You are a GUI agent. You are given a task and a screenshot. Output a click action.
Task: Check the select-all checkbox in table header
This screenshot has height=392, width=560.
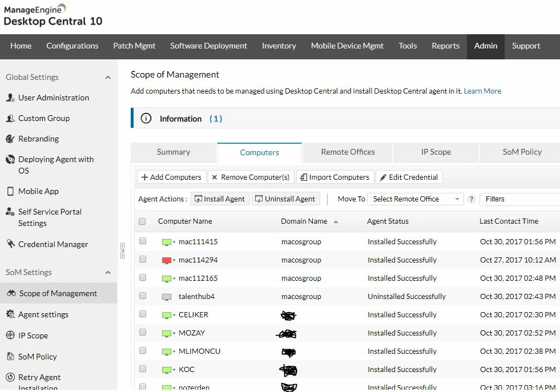click(x=142, y=221)
